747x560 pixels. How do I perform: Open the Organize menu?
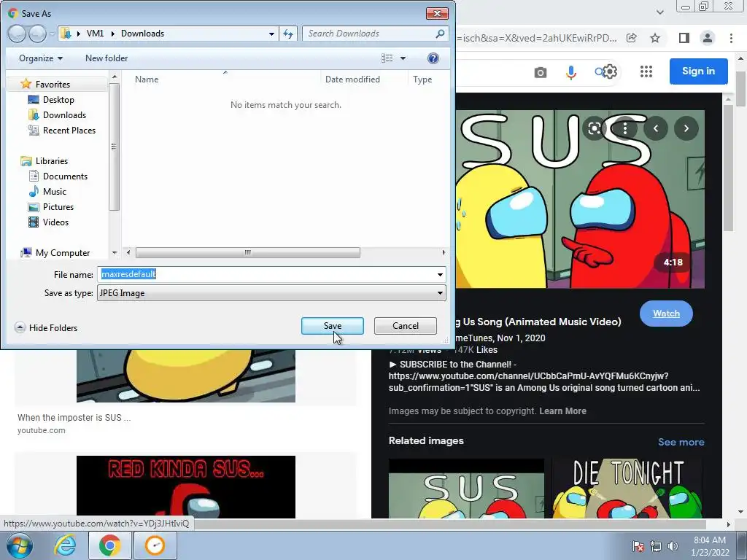pyautogui.click(x=41, y=58)
